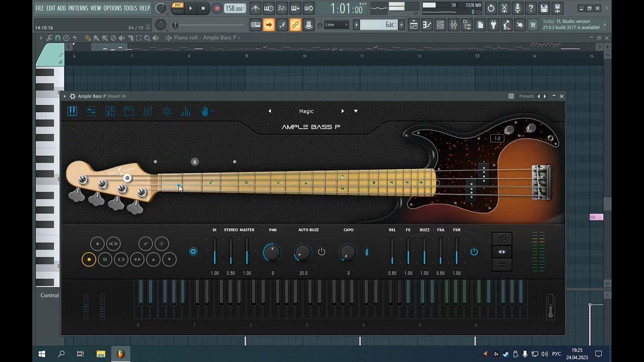This screenshot has height=362, width=644.
Task: Stop playback with the stop button
Action: coord(203,8)
